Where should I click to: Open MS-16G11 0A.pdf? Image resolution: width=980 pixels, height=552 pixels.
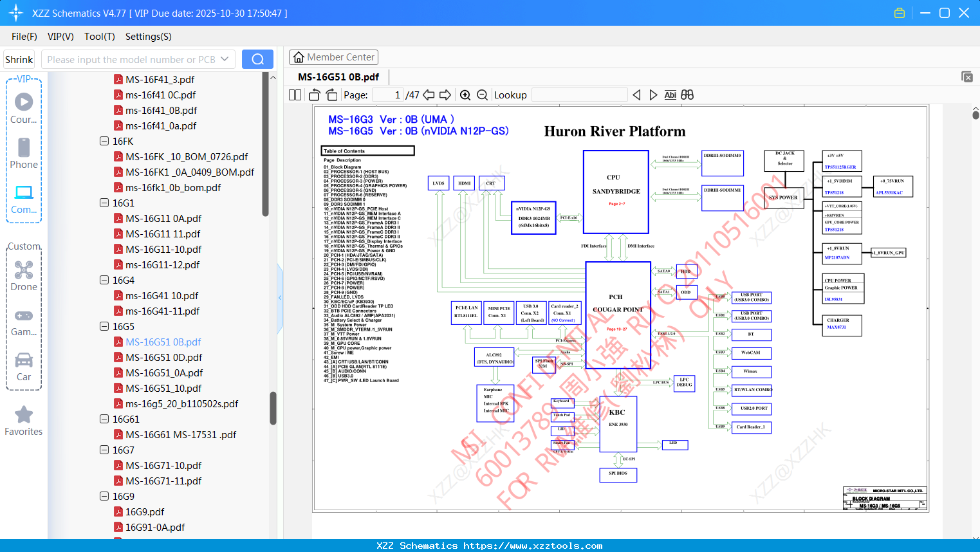(x=163, y=218)
